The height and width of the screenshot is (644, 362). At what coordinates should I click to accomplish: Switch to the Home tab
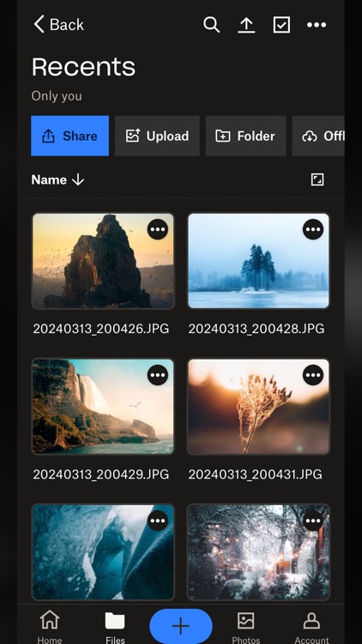[x=50, y=627]
